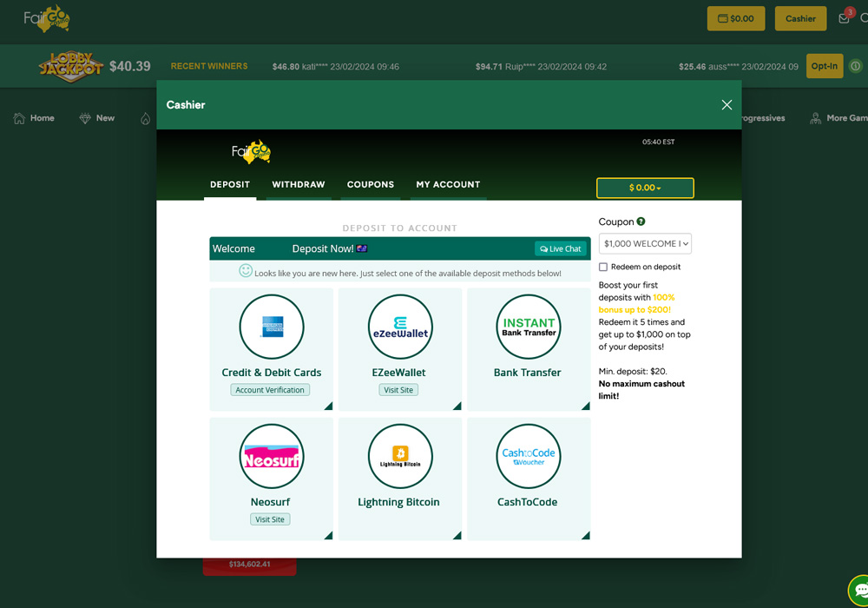Click Visit Site under EZeeWallet
Screen dimensions: 868x608
coord(398,390)
